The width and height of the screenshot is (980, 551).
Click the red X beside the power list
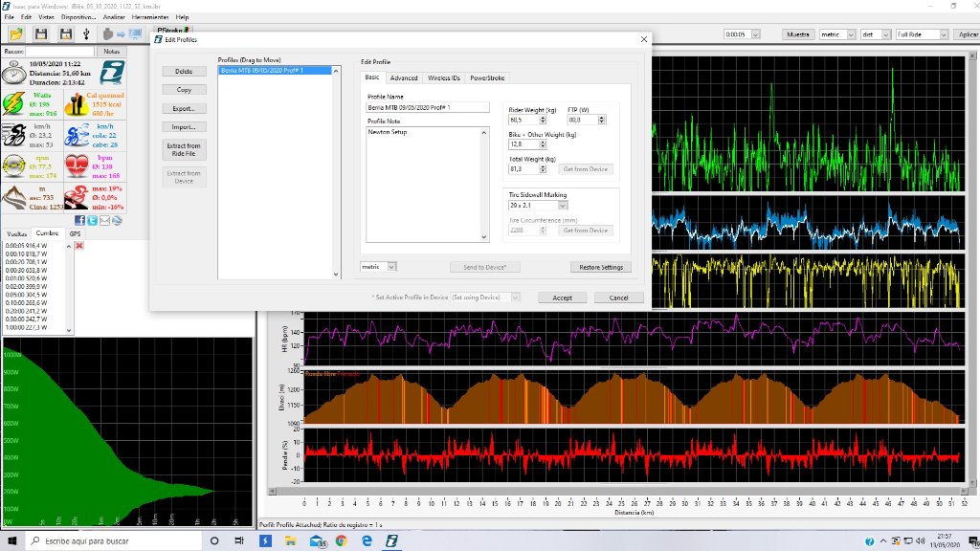coord(79,246)
